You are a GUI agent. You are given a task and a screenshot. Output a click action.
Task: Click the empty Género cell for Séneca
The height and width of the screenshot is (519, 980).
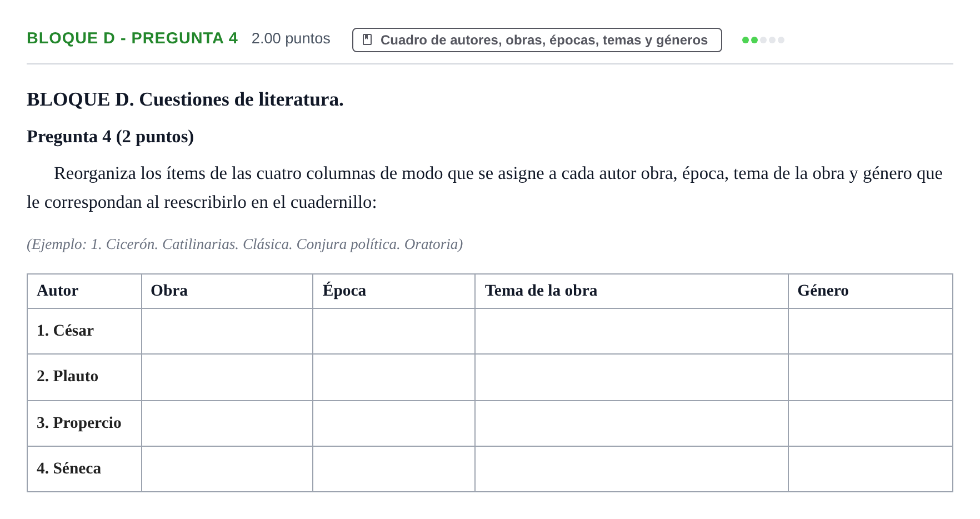(x=871, y=469)
